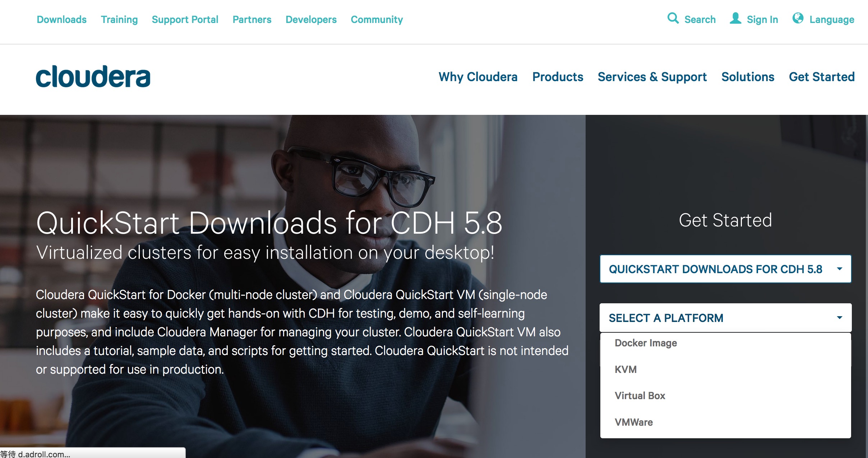Open the Why Cloudera menu
Screen dimensions: 868x458
(x=478, y=77)
